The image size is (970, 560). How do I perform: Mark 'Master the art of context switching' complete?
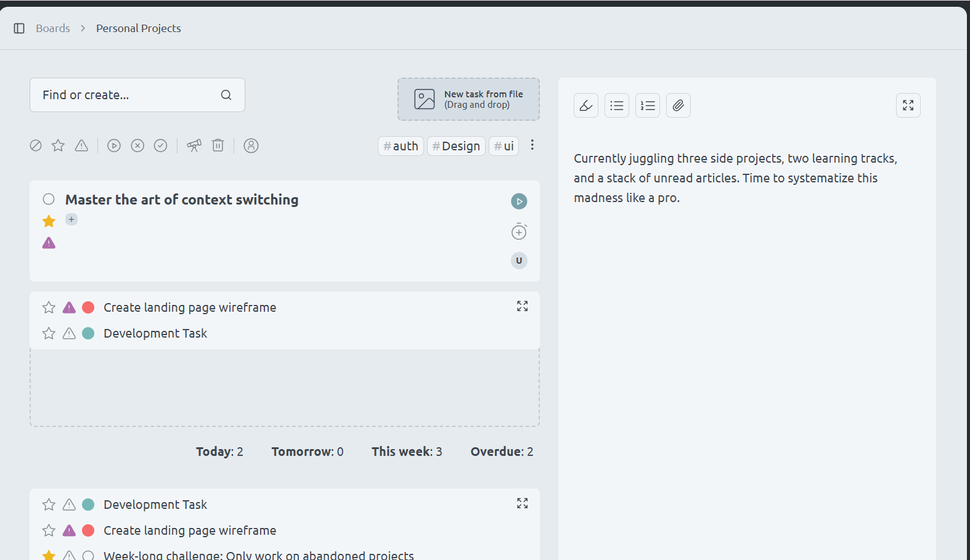coord(49,199)
